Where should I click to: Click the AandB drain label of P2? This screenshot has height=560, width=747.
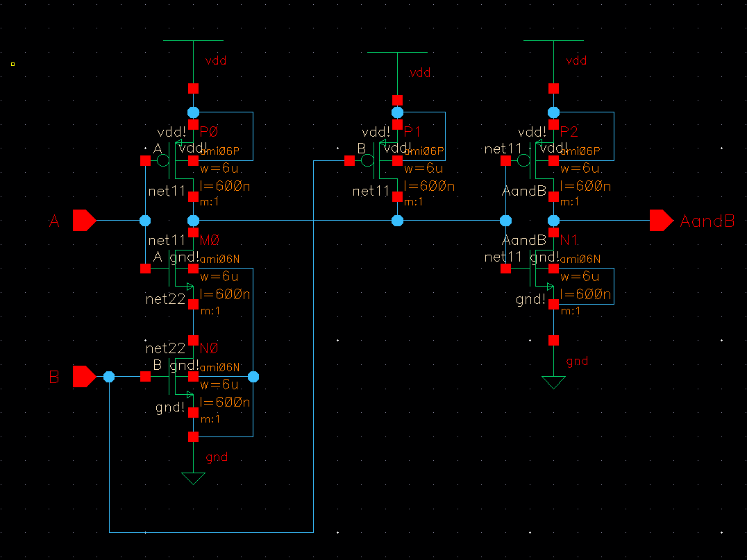(524, 191)
